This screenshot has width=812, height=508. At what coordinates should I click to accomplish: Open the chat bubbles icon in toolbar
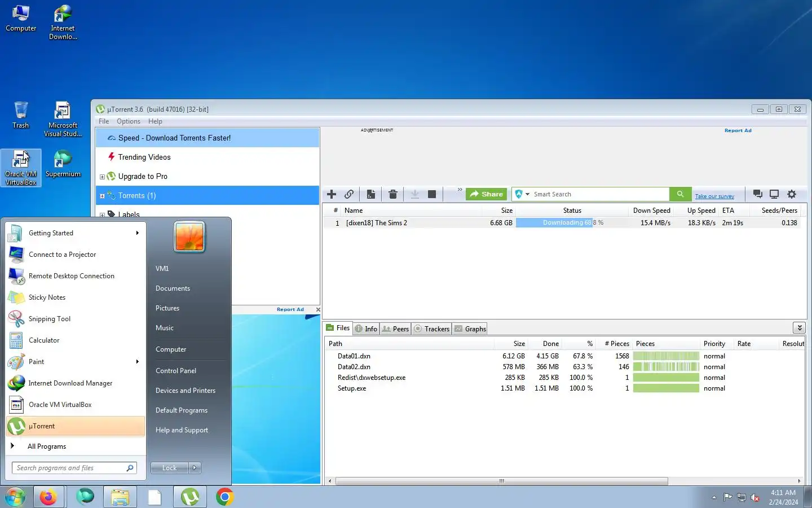click(x=758, y=194)
